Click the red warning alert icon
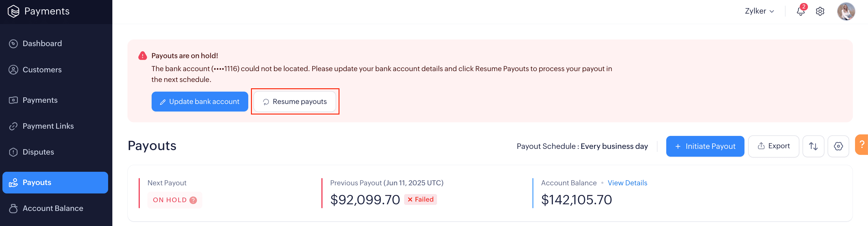 point(143,56)
